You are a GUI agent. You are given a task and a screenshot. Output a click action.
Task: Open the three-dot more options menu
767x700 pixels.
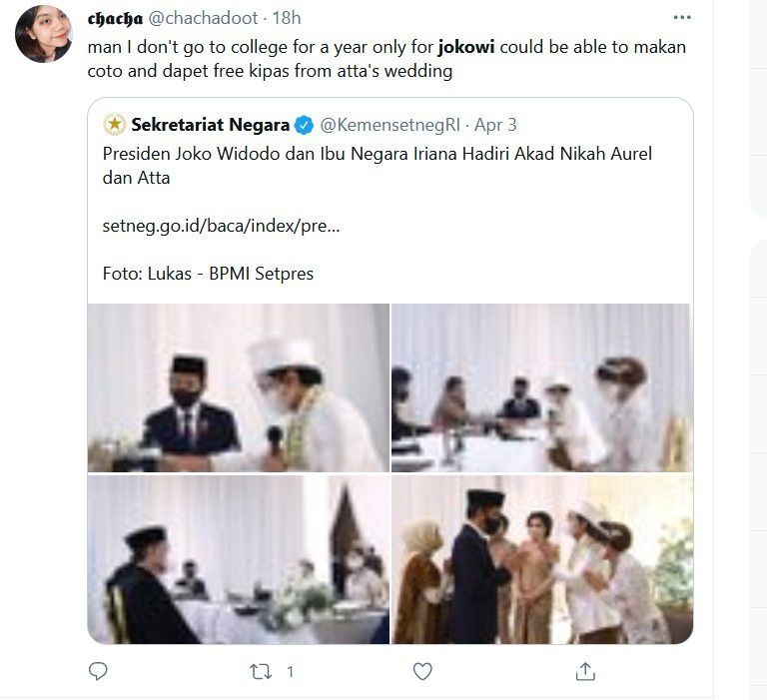tap(682, 18)
